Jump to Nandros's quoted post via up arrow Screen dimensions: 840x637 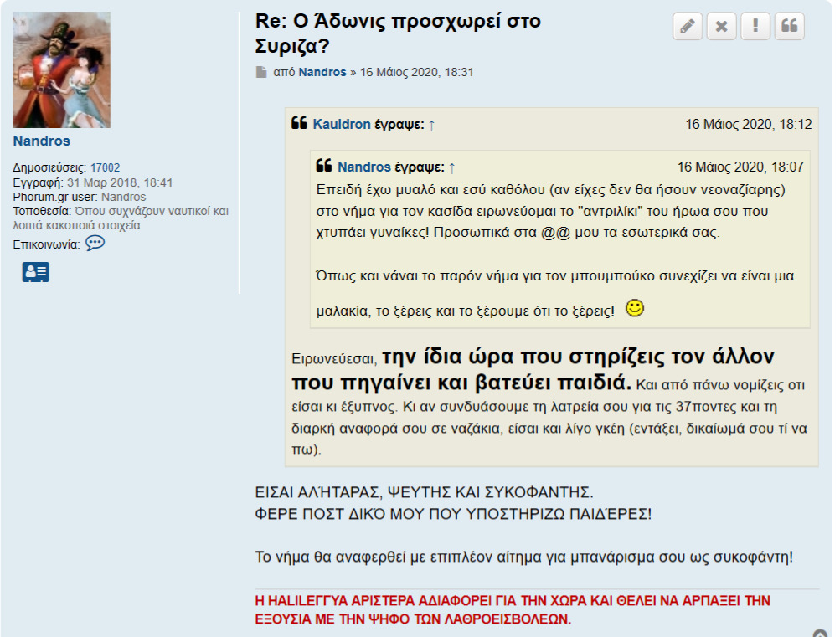(x=451, y=168)
